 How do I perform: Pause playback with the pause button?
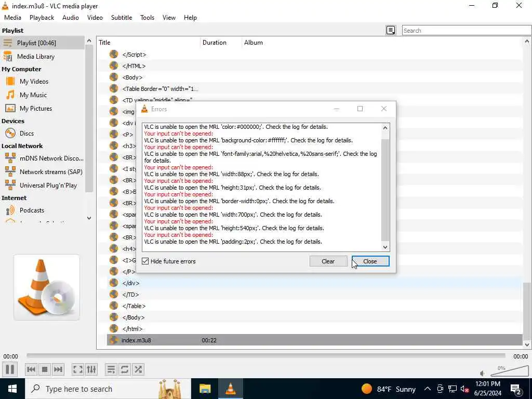tap(10, 369)
